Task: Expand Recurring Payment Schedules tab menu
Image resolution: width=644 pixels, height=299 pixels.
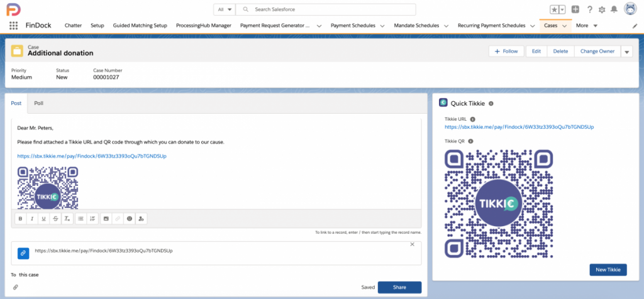Action: click(532, 26)
